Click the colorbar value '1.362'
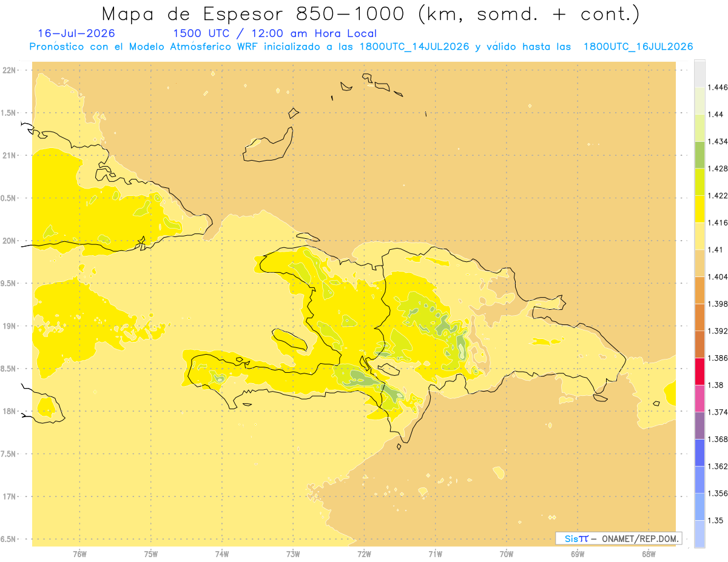 (717, 466)
